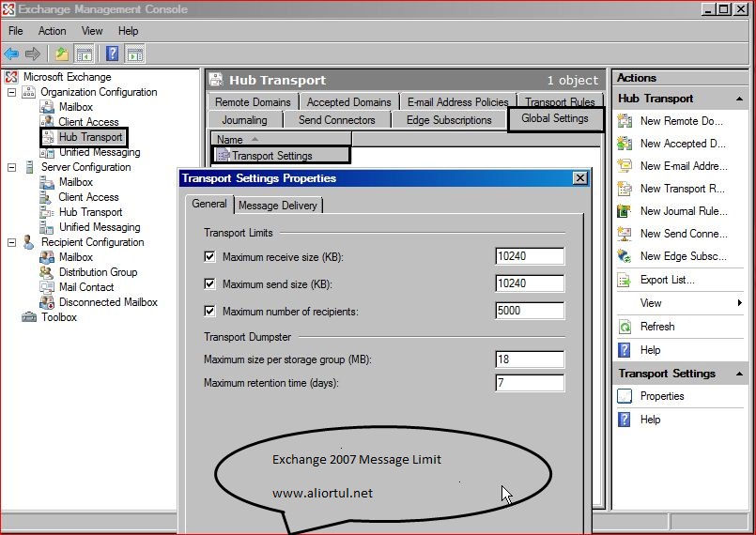The image size is (756, 535).
Task: Click the Distribution Group icon
Action: [x=47, y=272]
